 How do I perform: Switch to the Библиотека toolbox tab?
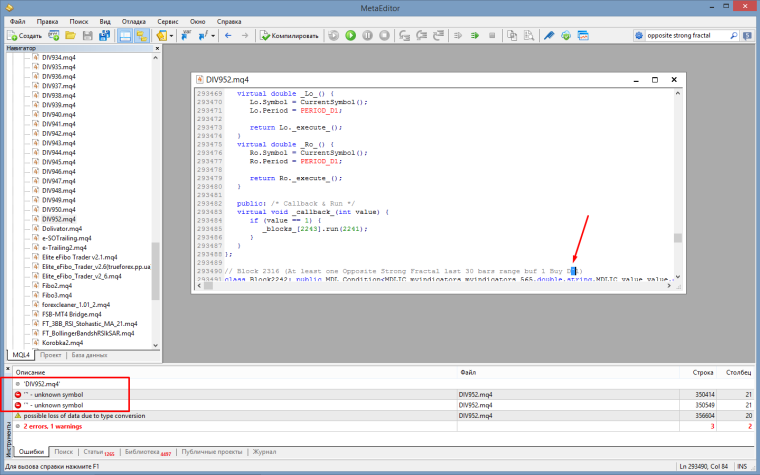tap(148, 452)
